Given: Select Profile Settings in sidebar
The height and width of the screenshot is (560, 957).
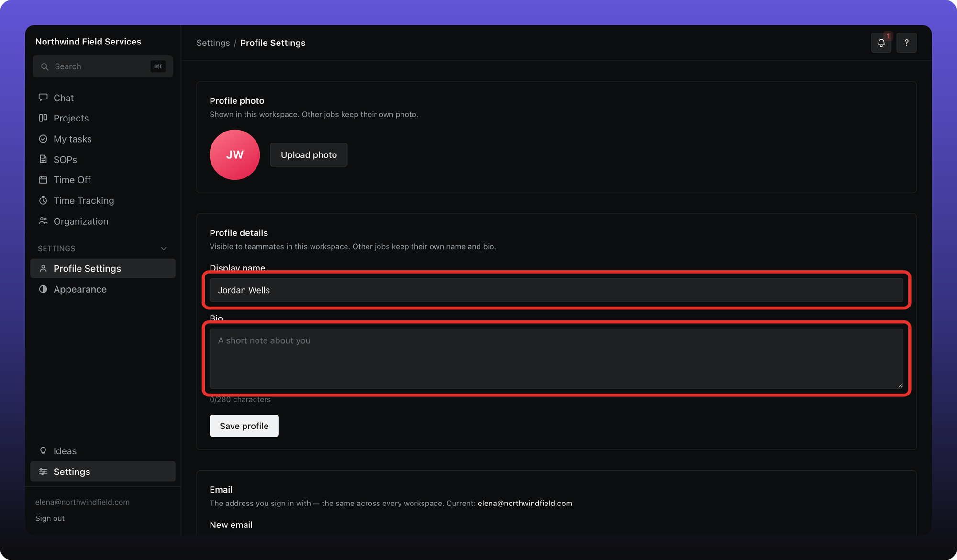Looking at the screenshot, I should [x=103, y=268].
